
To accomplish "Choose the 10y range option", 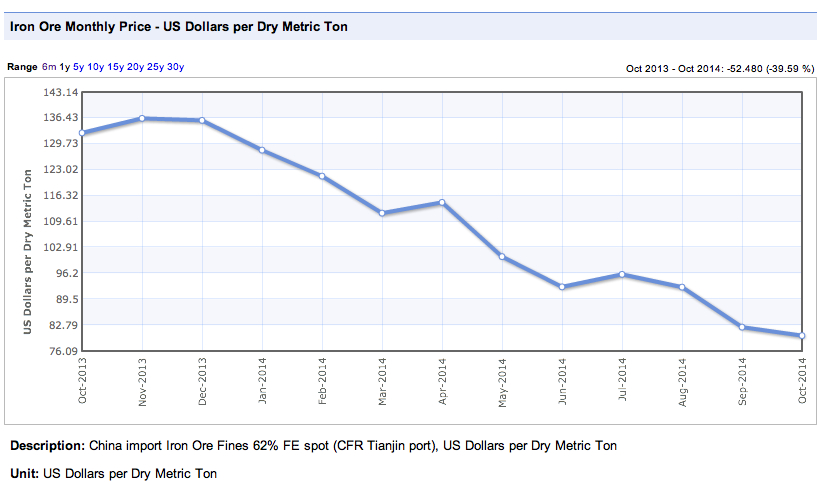I will (x=95, y=67).
